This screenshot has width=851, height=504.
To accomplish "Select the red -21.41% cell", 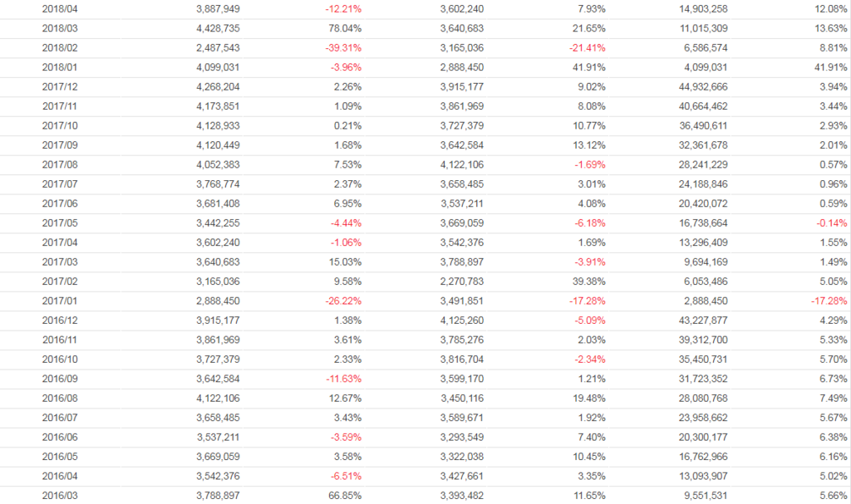I will (587, 48).
